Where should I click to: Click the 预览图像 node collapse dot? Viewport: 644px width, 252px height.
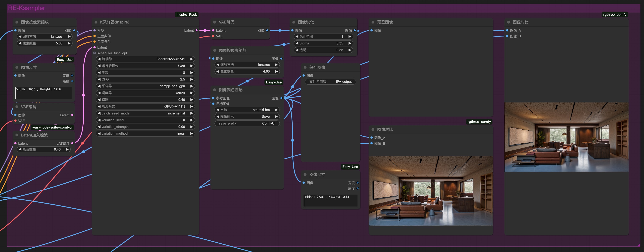tap(373, 22)
